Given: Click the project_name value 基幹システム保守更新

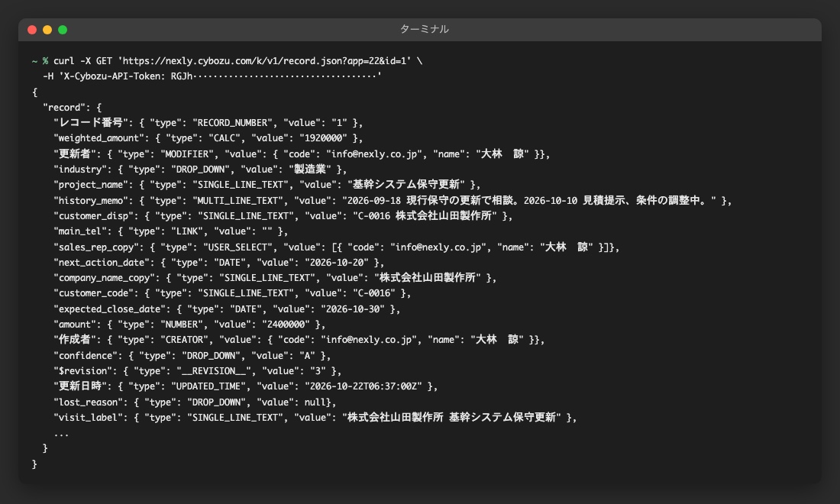Looking at the screenshot, I should point(406,185).
